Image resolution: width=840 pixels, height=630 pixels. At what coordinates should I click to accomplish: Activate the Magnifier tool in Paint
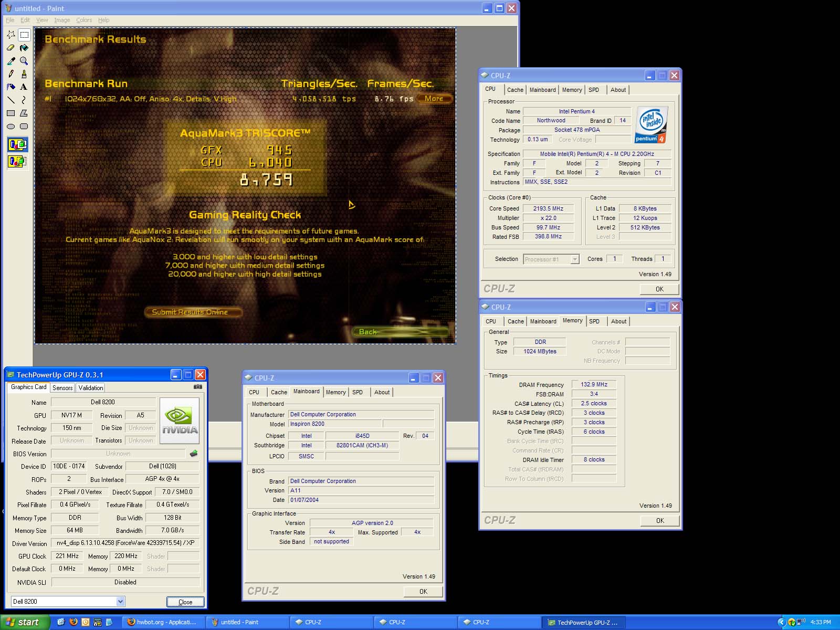pos(24,61)
